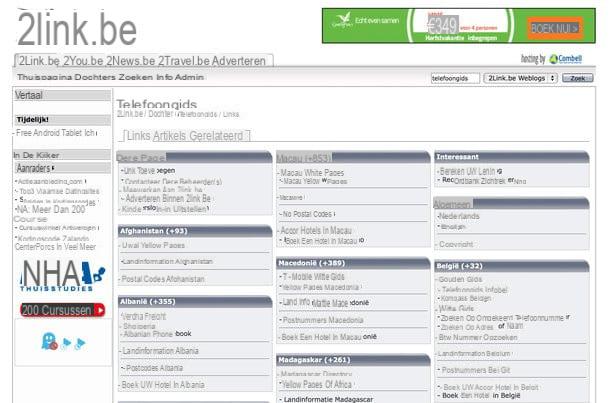Open T-Mobile Witte Gids link
The width and height of the screenshot is (610, 403).
point(313,277)
